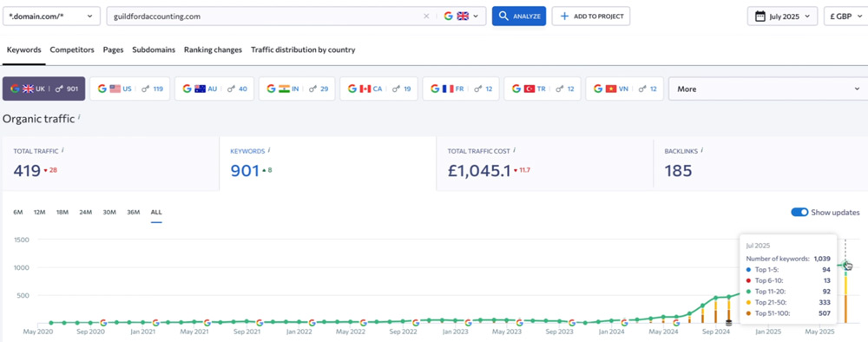Screen dimensions: 868x342
Task: Select the Keywords 901 metric card
Action: tap(328, 164)
